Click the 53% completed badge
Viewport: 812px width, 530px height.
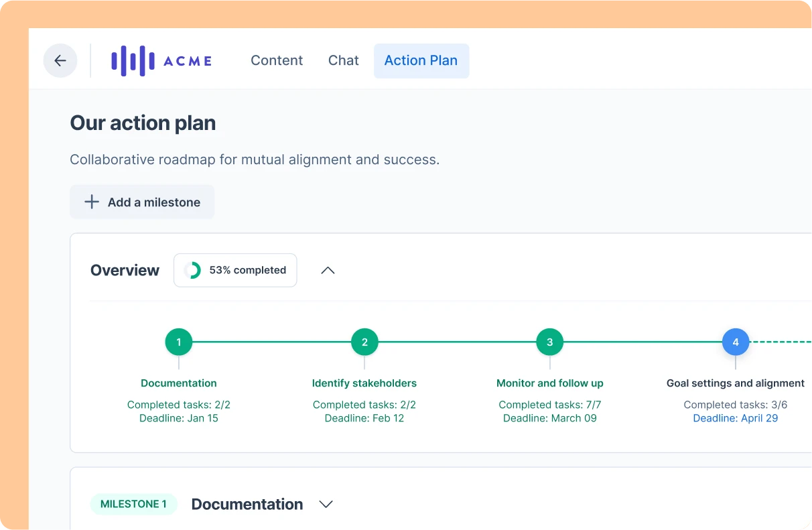(x=235, y=270)
